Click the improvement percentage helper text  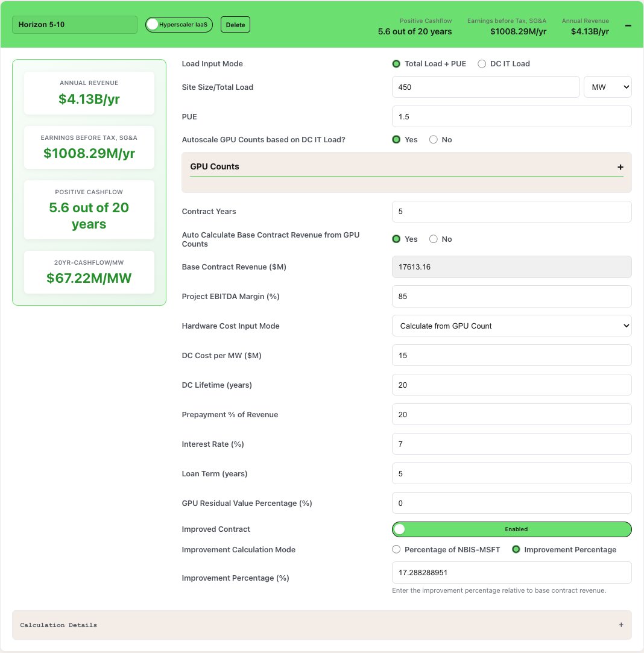coord(499,590)
